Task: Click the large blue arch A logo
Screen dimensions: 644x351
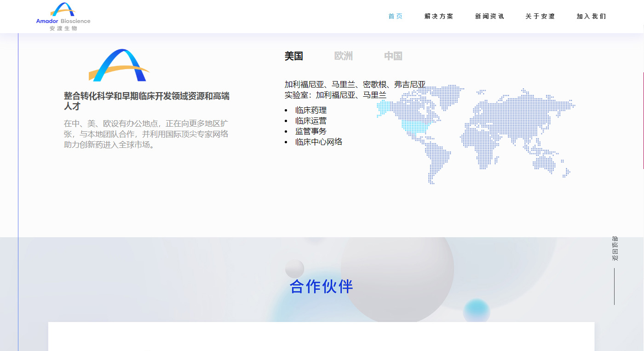Action: [119, 65]
